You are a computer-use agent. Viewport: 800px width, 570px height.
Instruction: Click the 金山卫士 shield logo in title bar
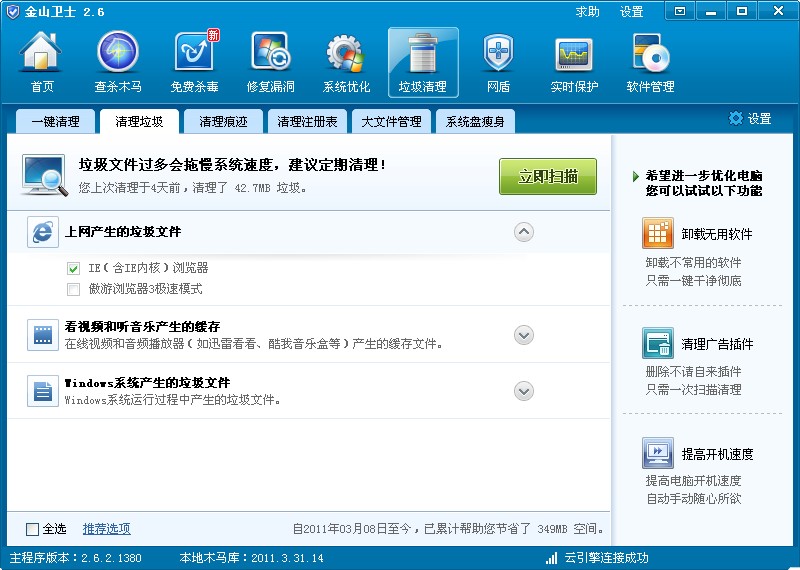point(13,11)
